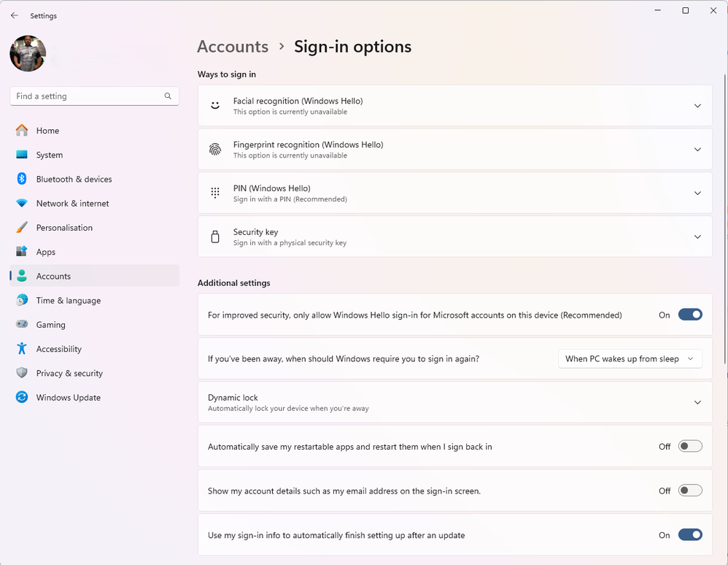Click the Privacy & security shield icon
This screenshot has height=565, width=728.
pyautogui.click(x=22, y=373)
